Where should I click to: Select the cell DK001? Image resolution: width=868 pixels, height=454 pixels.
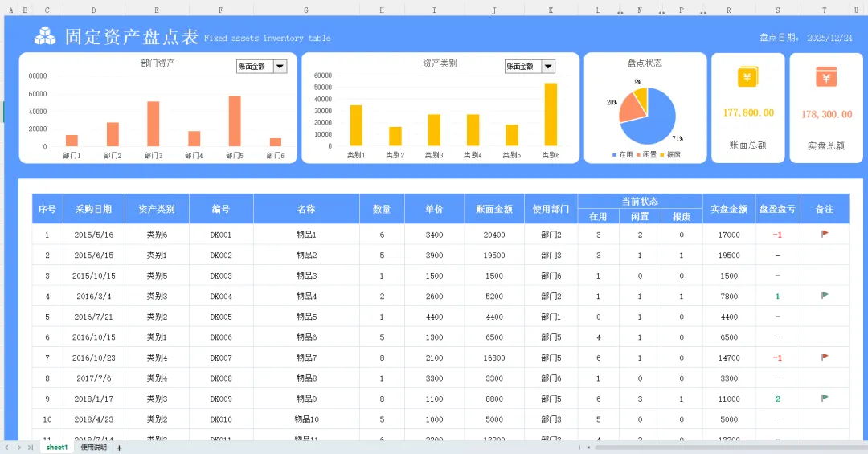tap(221, 235)
